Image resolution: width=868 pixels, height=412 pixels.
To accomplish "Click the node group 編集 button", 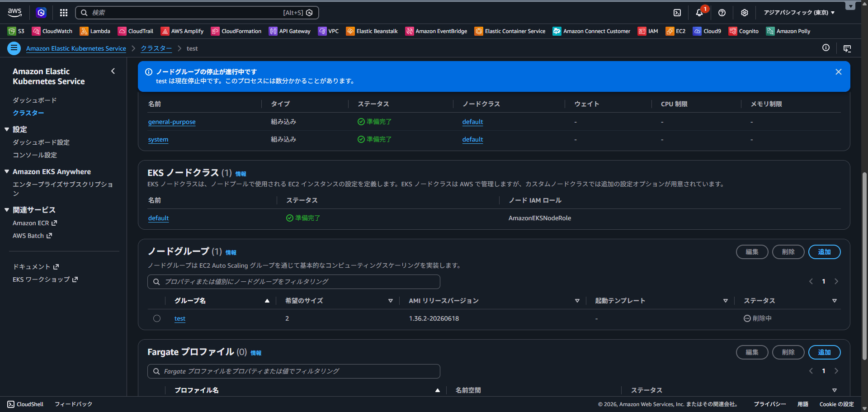I will (752, 252).
